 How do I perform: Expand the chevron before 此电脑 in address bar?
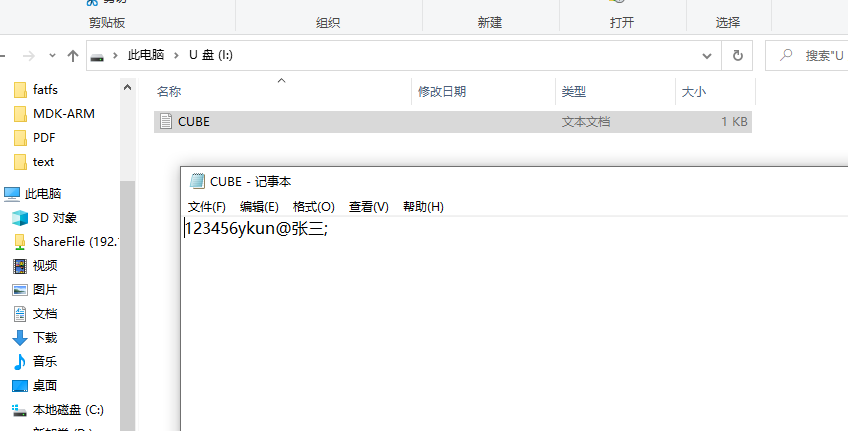tap(115, 55)
